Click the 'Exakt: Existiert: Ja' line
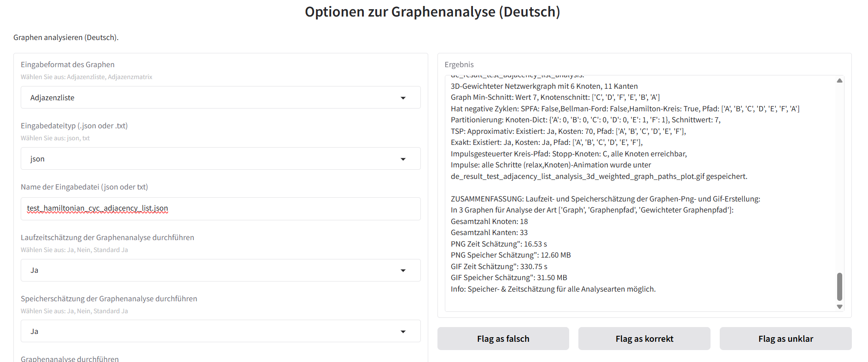This screenshot has width=868, height=362. pyautogui.click(x=547, y=142)
